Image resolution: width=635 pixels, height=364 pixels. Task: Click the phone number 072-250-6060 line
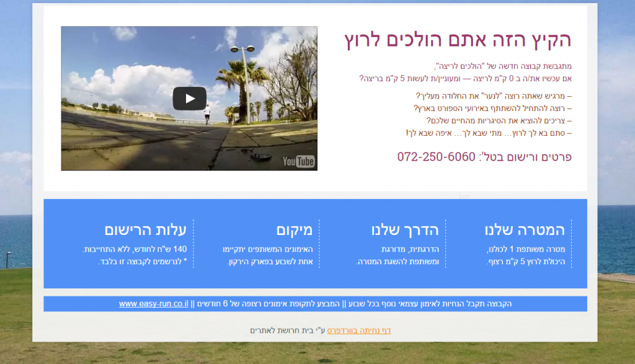point(484,157)
